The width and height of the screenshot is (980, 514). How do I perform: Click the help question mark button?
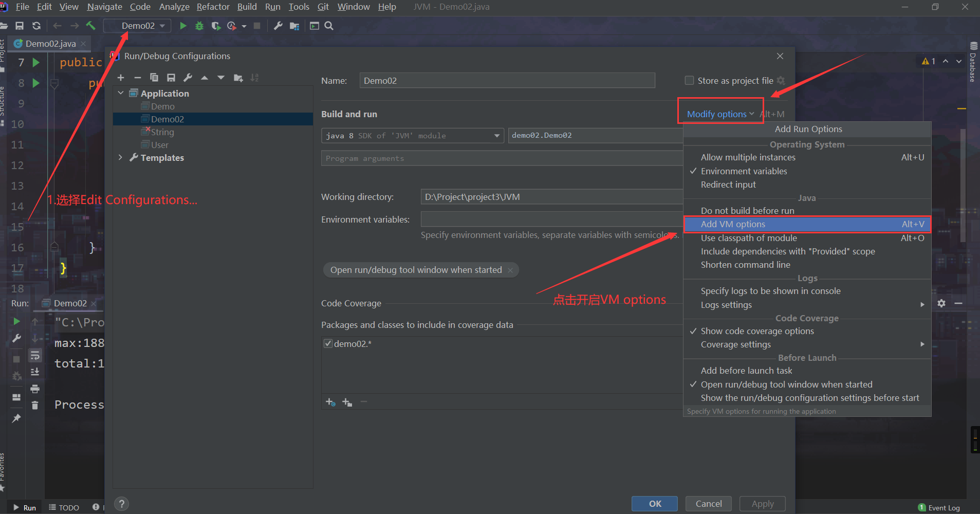pos(121,504)
